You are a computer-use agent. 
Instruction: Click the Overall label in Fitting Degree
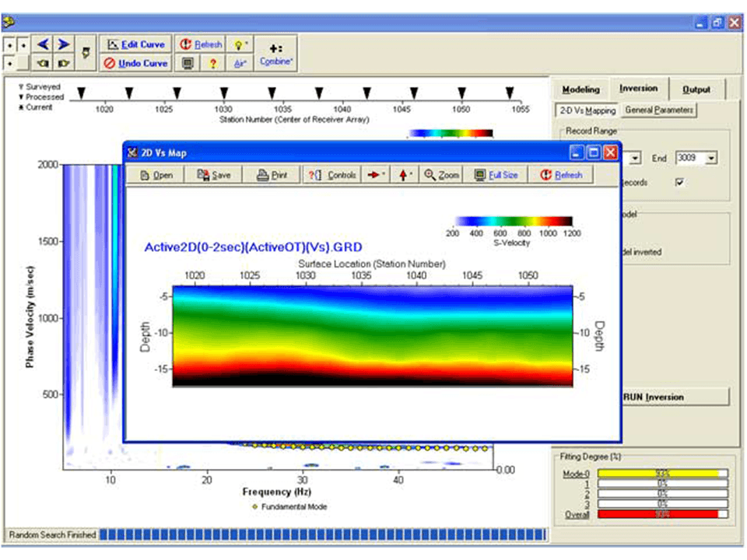click(x=577, y=514)
